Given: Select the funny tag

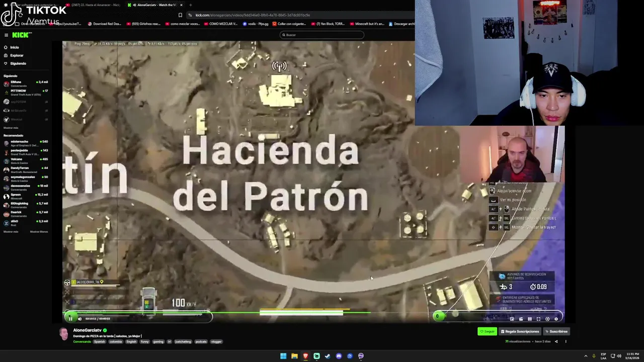Looking at the screenshot, I should (x=145, y=342).
